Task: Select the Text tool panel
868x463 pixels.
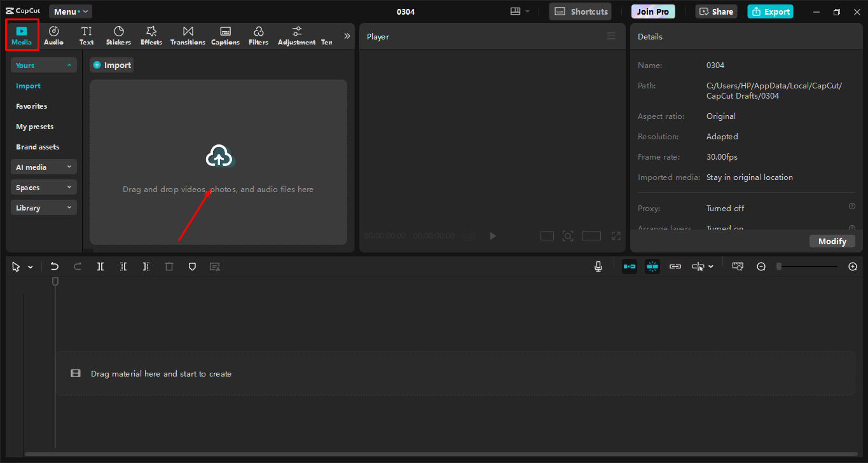Action: [x=86, y=35]
